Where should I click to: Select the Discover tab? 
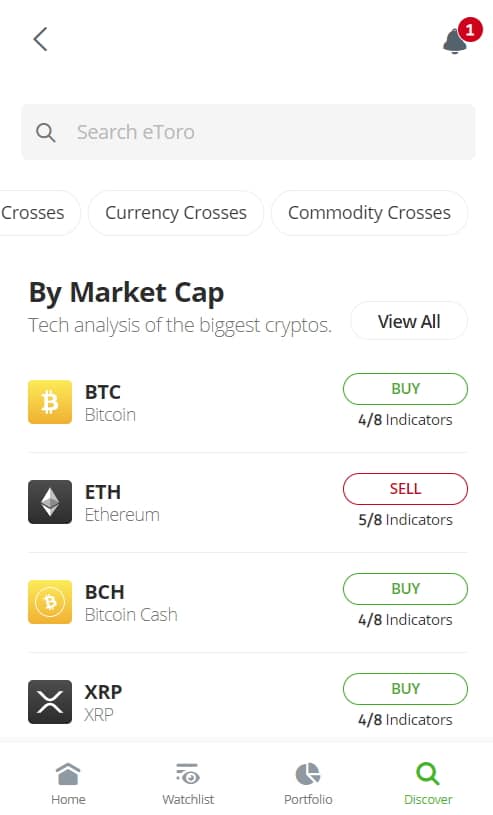point(428,784)
